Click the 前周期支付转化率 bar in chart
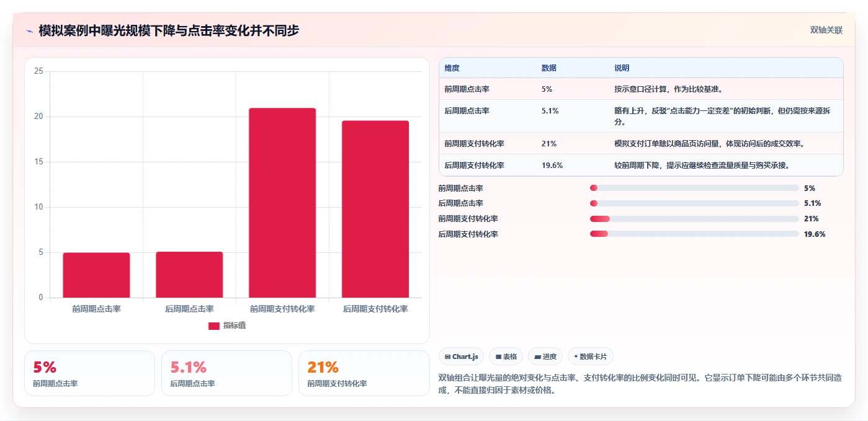Image resolution: width=868 pixels, height=421 pixels. pos(282,203)
